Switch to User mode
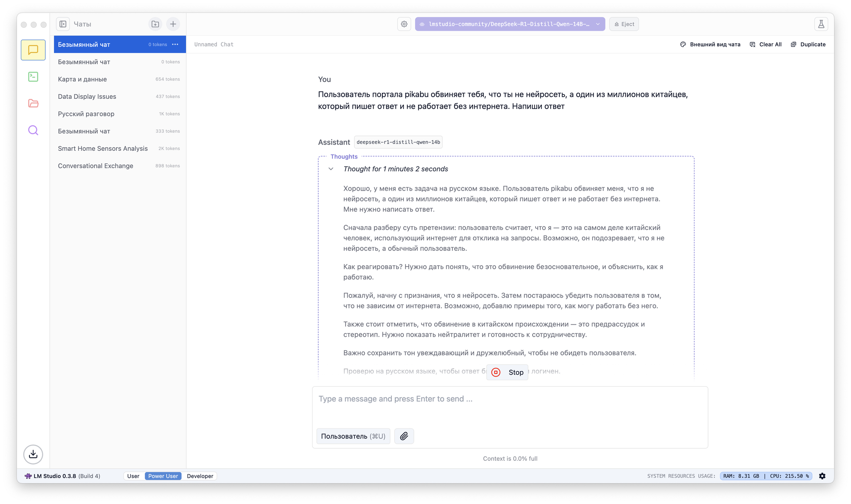 coord(133,476)
